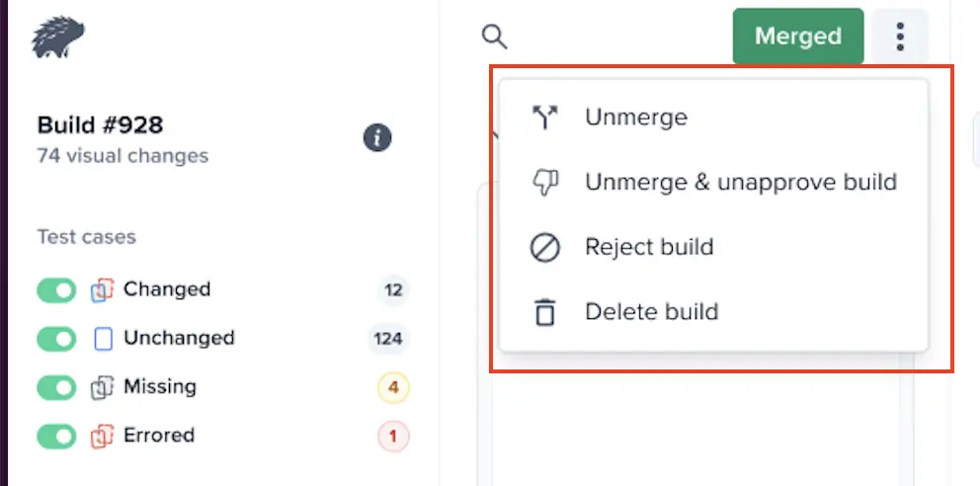
Task: Click the hedgehog logo icon
Action: click(x=58, y=39)
